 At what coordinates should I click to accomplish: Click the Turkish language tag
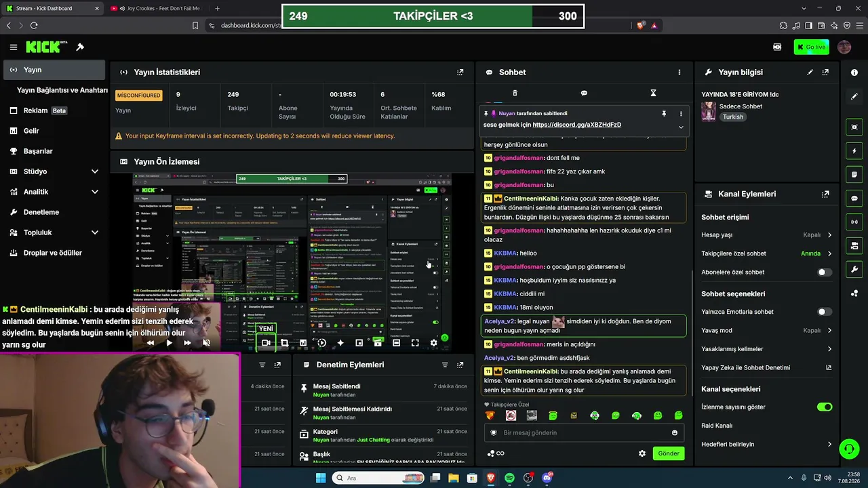733,117
